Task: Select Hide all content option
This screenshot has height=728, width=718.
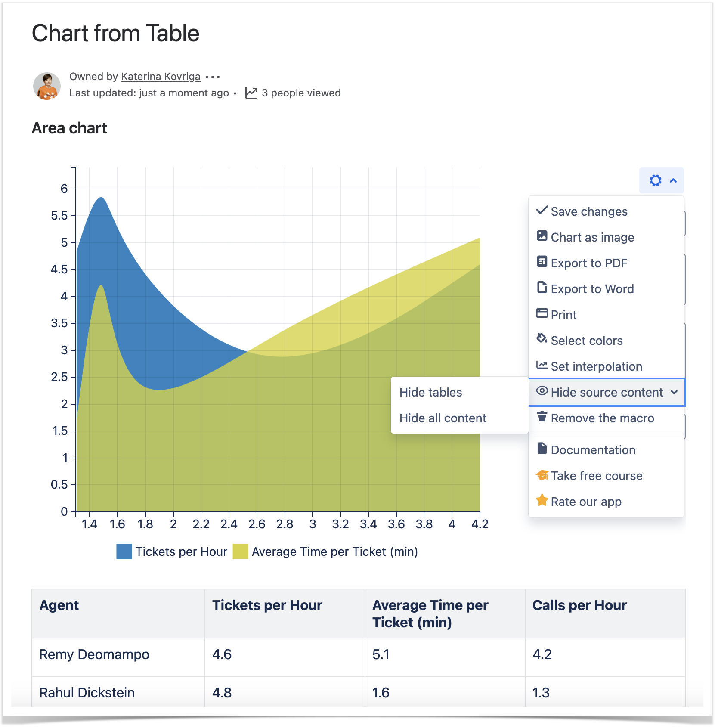Action: click(x=443, y=418)
